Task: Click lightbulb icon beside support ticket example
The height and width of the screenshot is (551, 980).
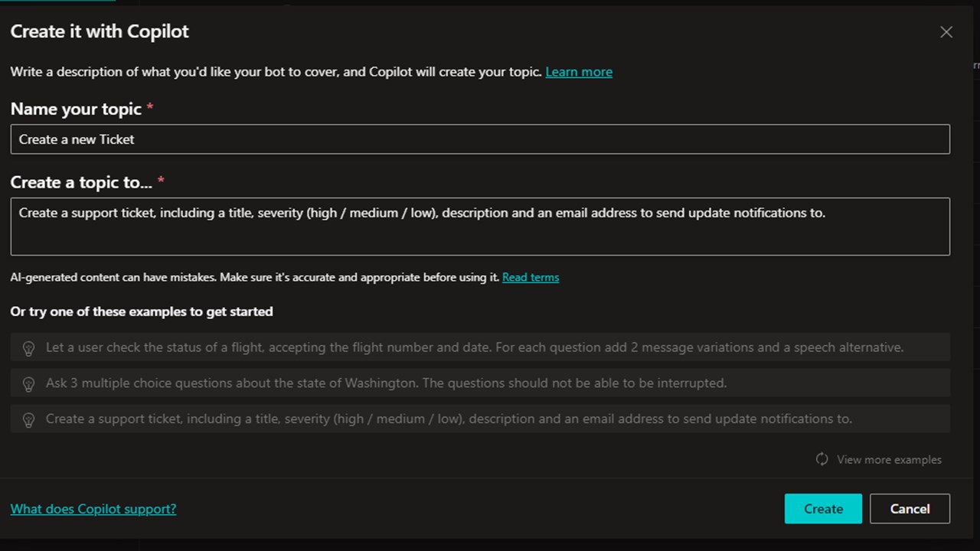Action: [28, 419]
